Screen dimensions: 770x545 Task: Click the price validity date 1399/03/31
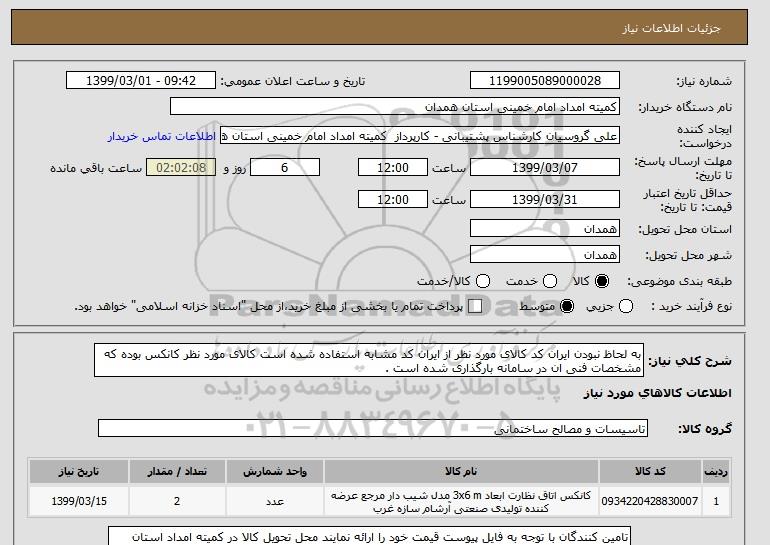coord(545,199)
